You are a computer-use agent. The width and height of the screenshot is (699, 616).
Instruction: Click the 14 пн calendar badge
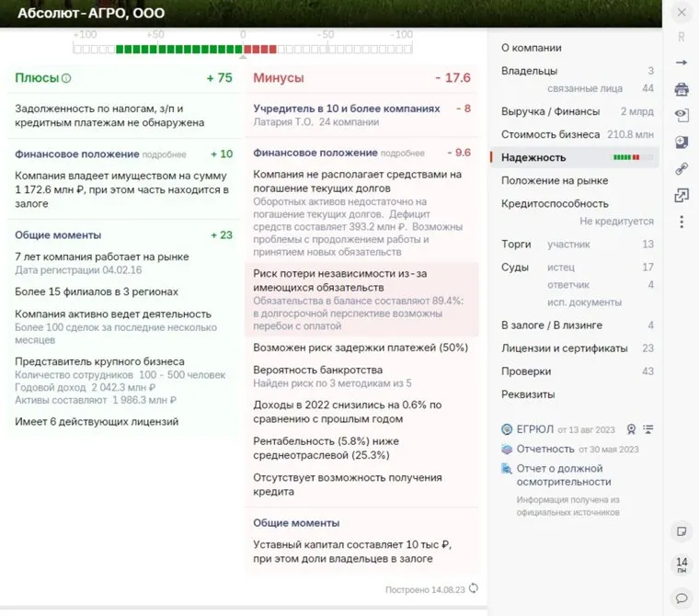(x=682, y=565)
